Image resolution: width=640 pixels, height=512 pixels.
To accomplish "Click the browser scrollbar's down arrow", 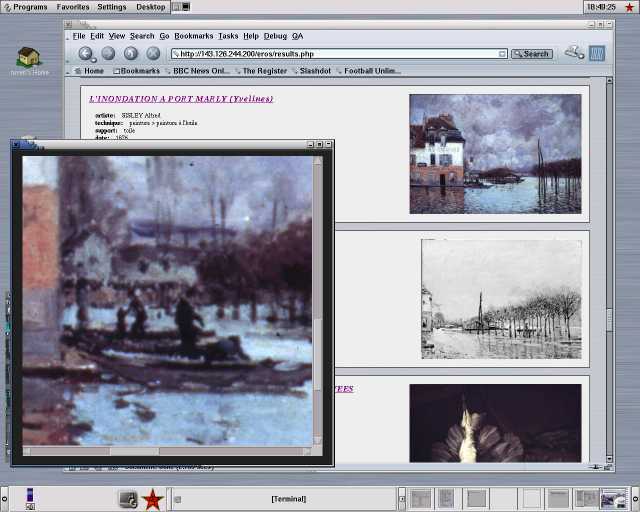I will click(x=609, y=459).
